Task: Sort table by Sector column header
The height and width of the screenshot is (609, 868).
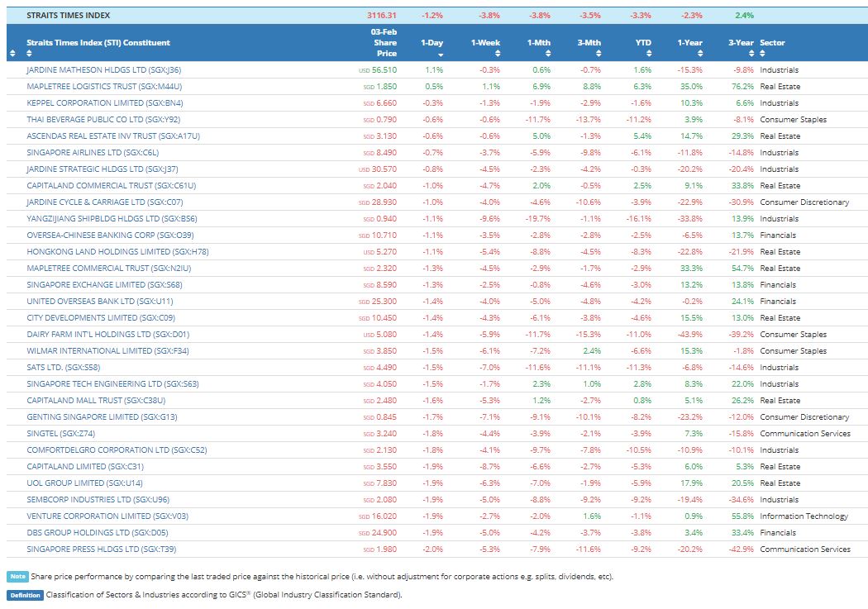Action: click(x=772, y=43)
